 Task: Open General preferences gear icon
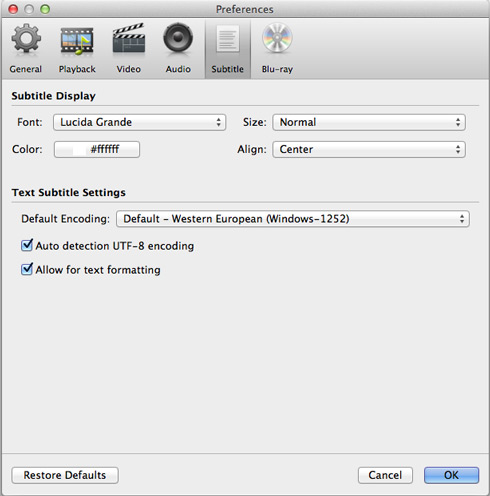click(26, 38)
